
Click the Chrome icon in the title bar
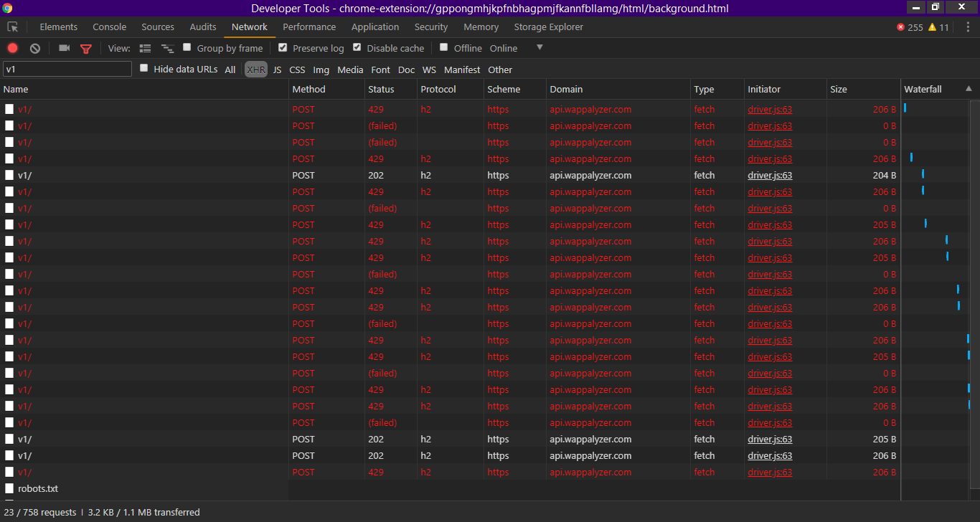[8, 8]
